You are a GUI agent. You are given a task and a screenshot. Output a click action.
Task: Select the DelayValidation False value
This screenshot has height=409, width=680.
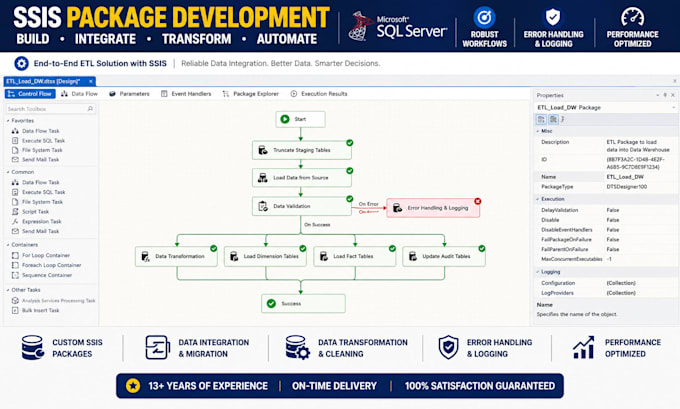point(613,210)
